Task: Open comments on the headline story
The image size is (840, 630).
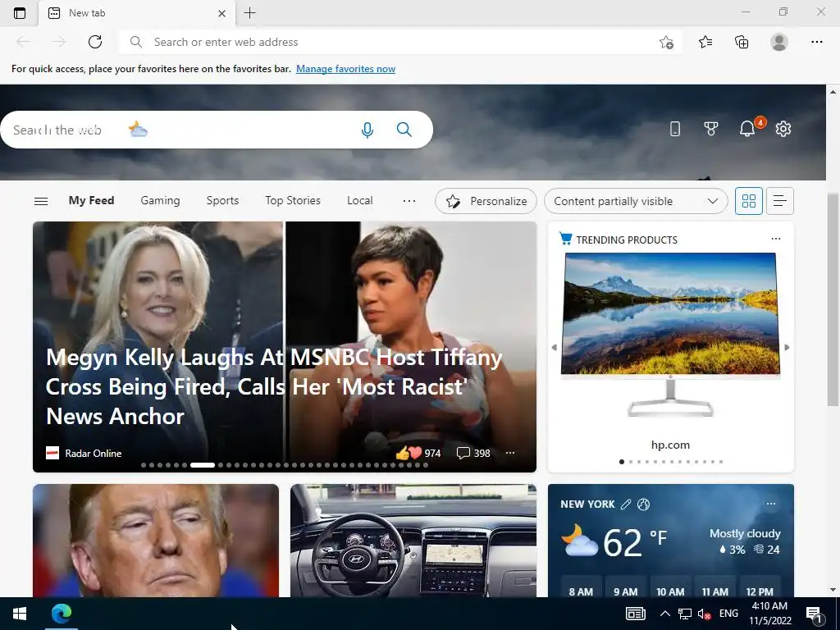Action: (473, 453)
